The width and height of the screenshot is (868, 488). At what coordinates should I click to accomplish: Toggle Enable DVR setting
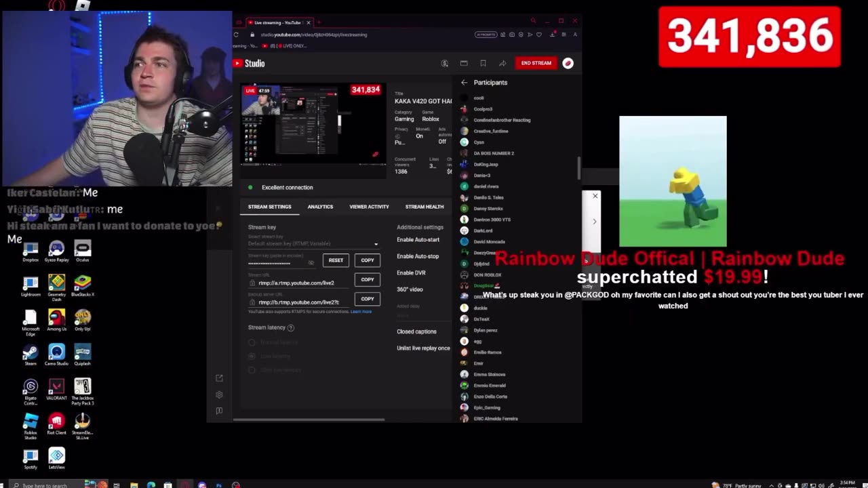(x=411, y=272)
